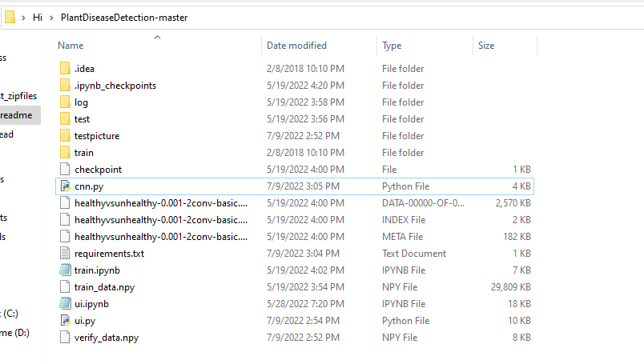Image resolution: width=644 pixels, height=364 pixels.
Task: Click the 182 KB size value
Action: [517, 237]
